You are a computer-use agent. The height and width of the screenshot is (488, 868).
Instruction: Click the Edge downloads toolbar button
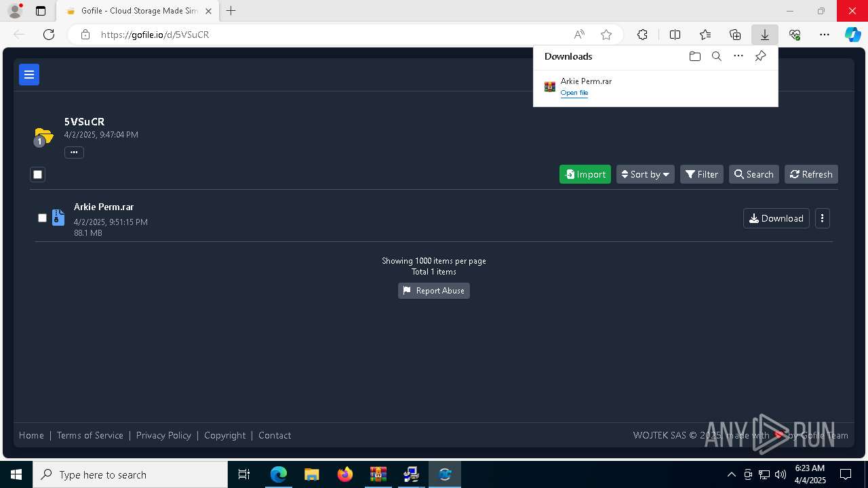(x=764, y=35)
